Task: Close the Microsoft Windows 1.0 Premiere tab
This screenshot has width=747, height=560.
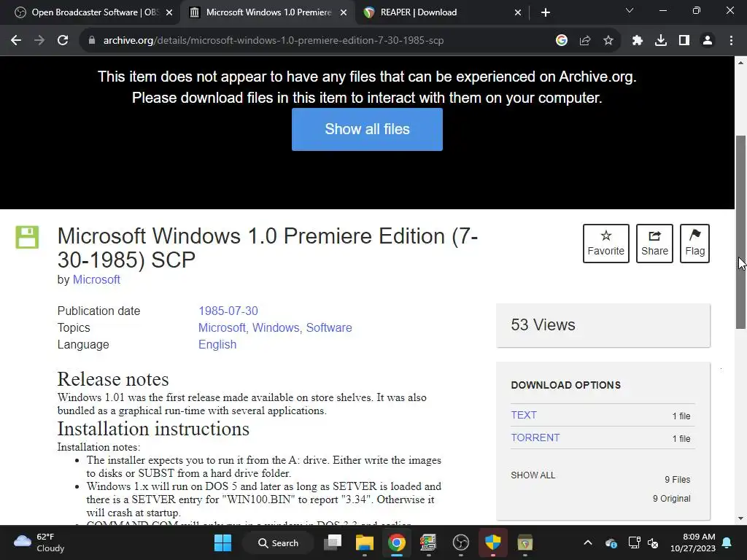Action: pos(344,12)
